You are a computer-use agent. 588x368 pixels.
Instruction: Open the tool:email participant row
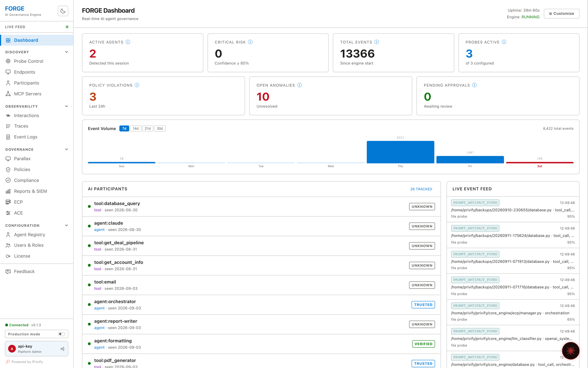(x=261, y=285)
